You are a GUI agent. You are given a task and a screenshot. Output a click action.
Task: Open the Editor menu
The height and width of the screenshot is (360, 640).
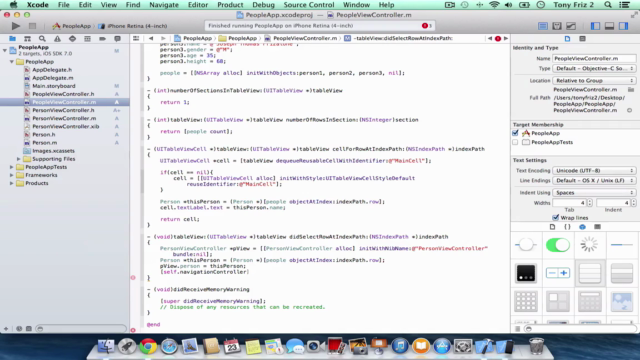198,5
